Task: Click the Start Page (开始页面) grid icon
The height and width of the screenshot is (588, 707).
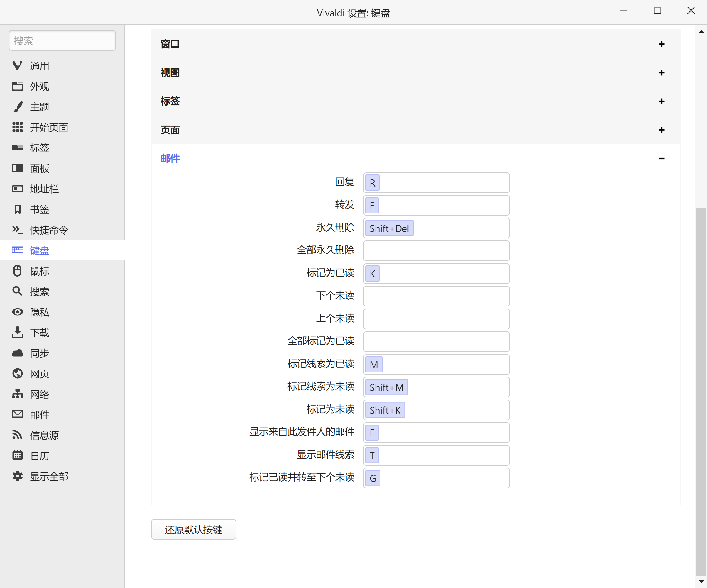Action: pyautogui.click(x=18, y=127)
